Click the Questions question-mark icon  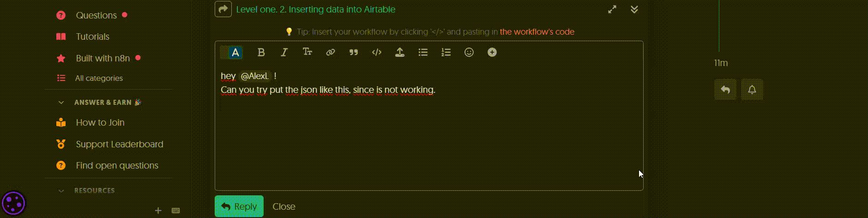[61, 15]
